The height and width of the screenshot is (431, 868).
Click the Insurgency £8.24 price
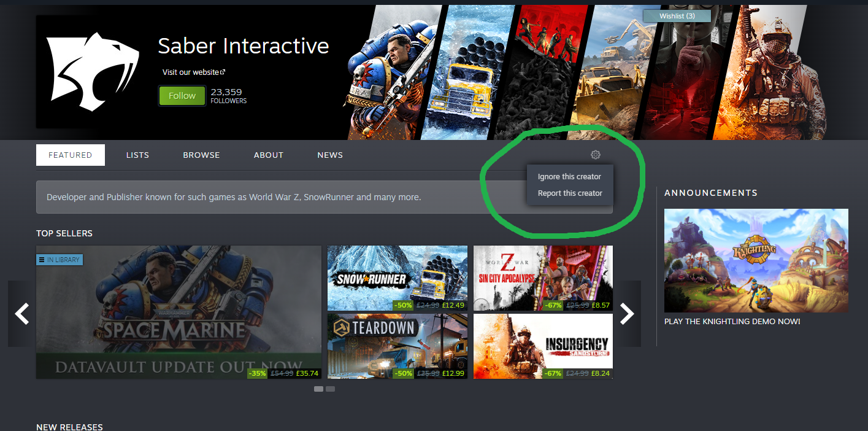(x=601, y=373)
